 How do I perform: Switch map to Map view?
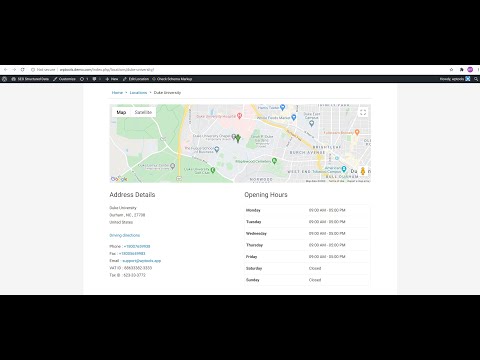tap(121, 112)
